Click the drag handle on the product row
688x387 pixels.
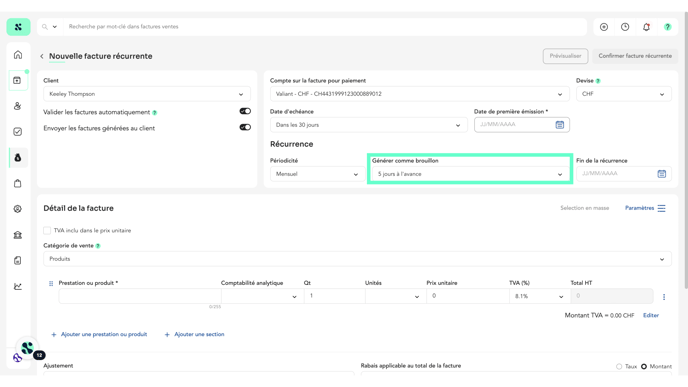pos(51,283)
